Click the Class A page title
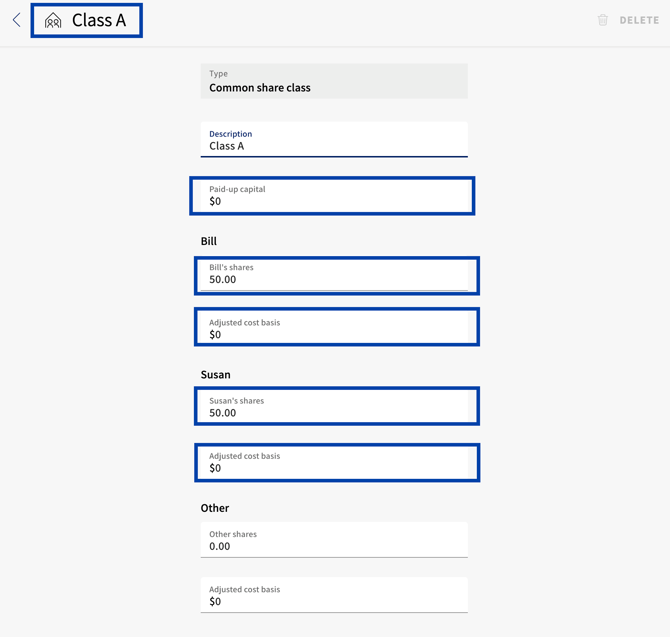The width and height of the screenshot is (670, 637). pos(99,20)
